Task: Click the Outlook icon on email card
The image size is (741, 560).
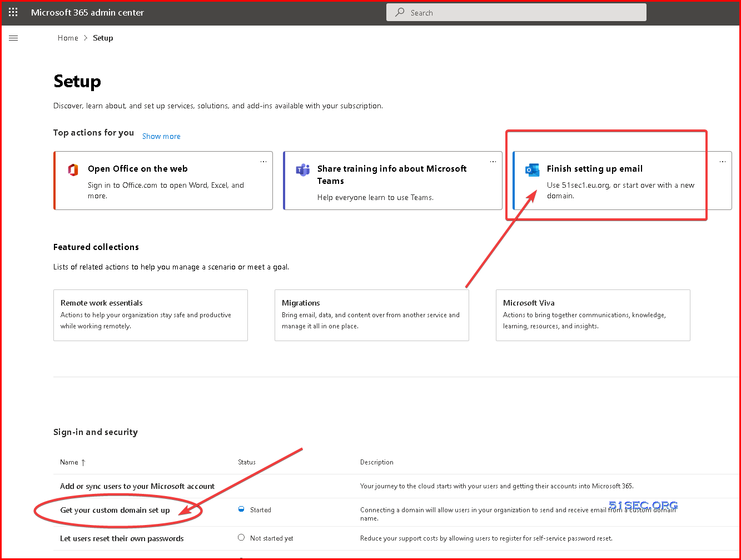Action: (x=532, y=170)
